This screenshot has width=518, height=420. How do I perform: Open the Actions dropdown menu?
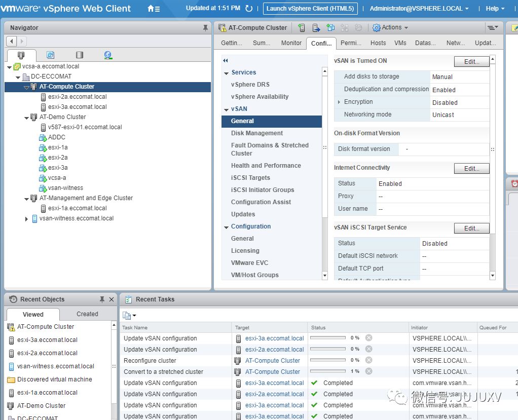coord(390,27)
